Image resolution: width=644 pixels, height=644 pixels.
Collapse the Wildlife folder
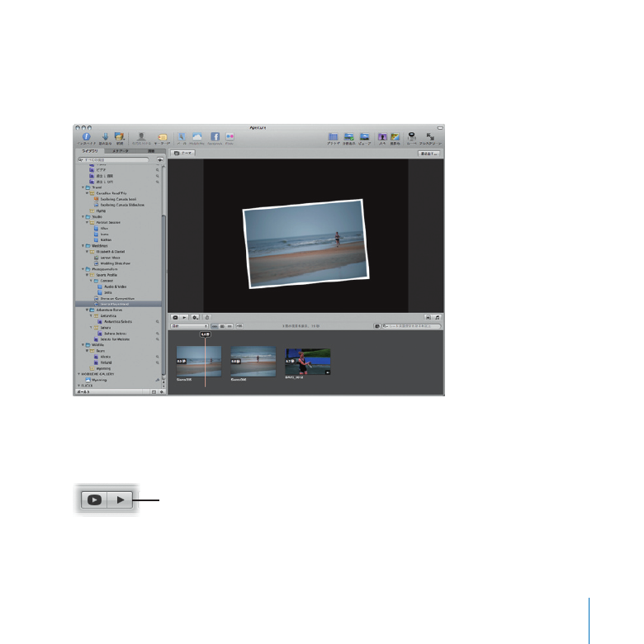click(83, 345)
